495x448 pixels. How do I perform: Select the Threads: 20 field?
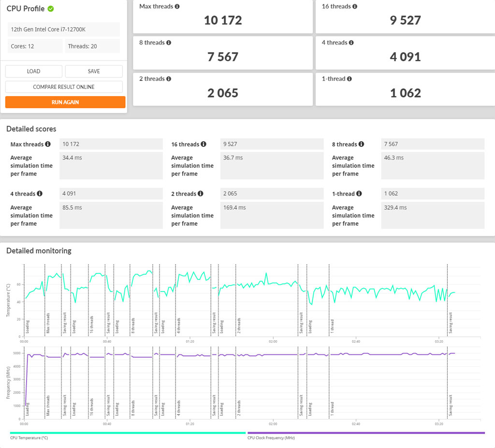tap(92, 46)
